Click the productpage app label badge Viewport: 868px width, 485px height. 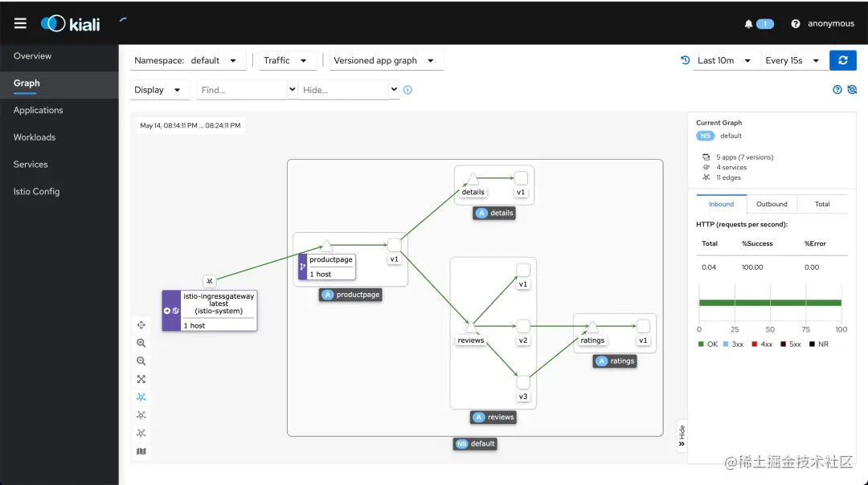(x=351, y=295)
